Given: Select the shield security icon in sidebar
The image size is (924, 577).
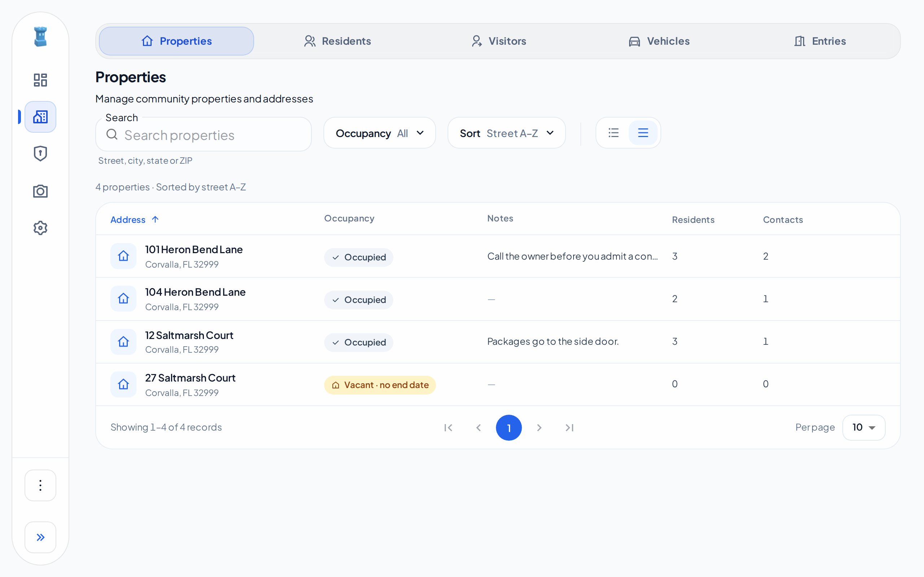Looking at the screenshot, I should 40,153.
